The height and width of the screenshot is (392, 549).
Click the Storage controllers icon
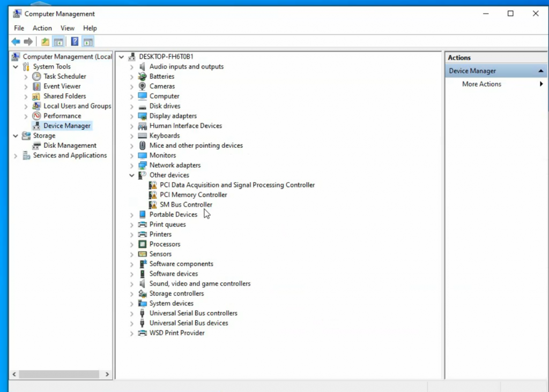click(x=142, y=293)
